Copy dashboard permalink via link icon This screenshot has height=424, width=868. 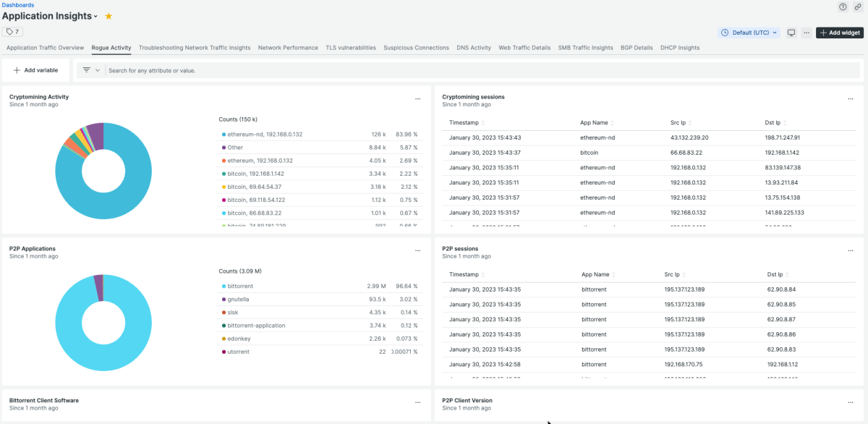858,7
